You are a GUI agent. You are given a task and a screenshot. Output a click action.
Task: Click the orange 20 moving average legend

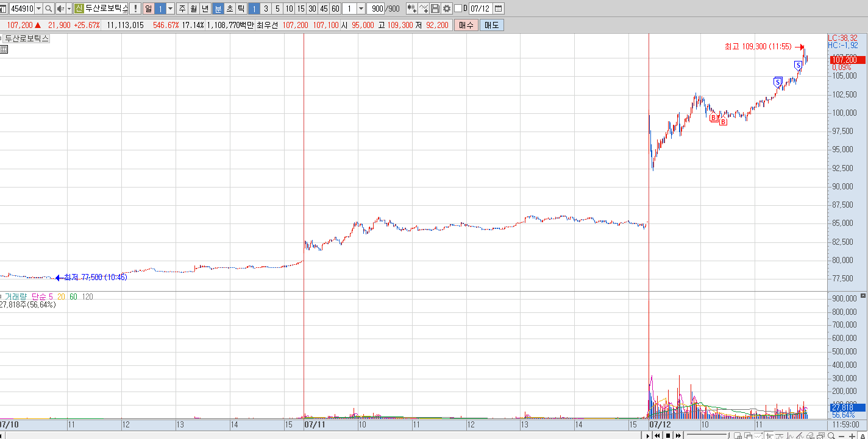61,297
